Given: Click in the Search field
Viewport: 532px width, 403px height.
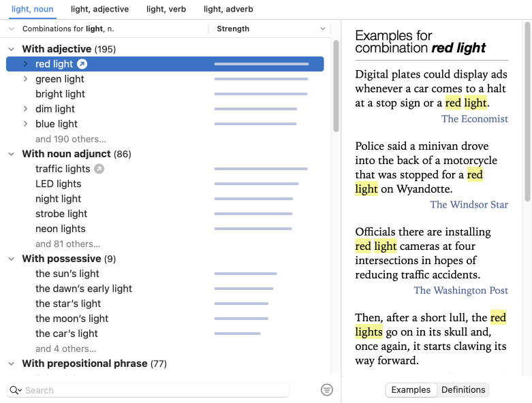Looking at the screenshot, I should [x=153, y=390].
